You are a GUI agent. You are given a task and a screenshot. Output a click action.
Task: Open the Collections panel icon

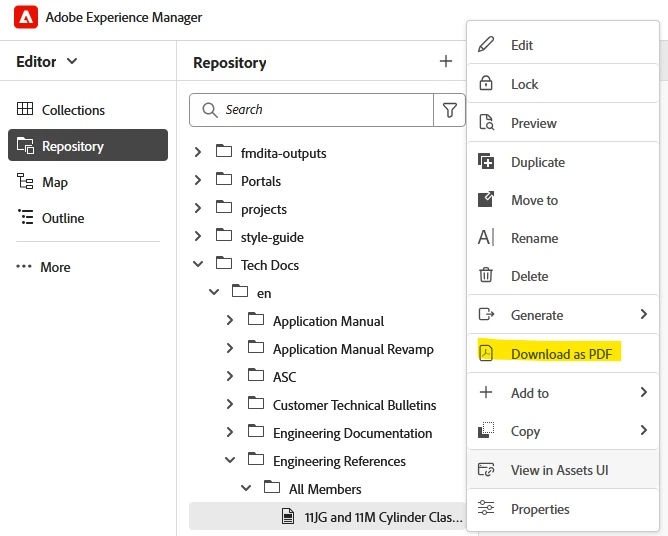[x=24, y=110]
